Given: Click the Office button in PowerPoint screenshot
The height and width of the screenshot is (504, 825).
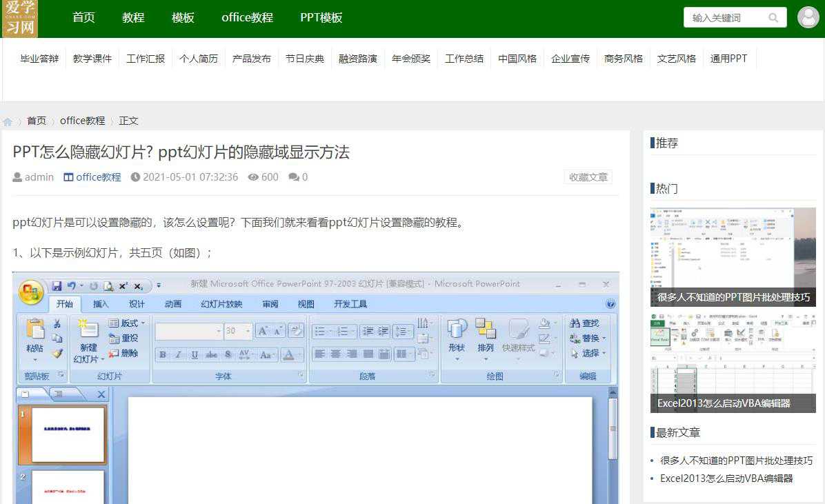Looking at the screenshot, I should (31, 292).
